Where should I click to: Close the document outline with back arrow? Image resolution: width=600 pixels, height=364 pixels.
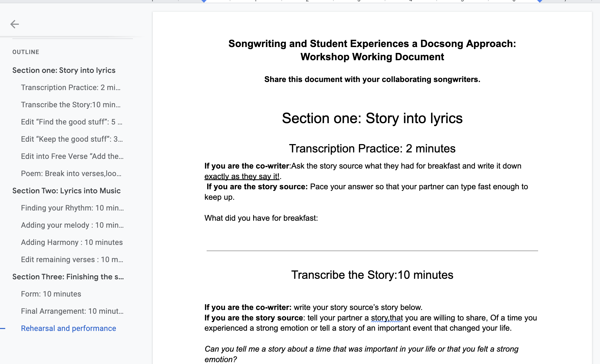pos(15,24)
